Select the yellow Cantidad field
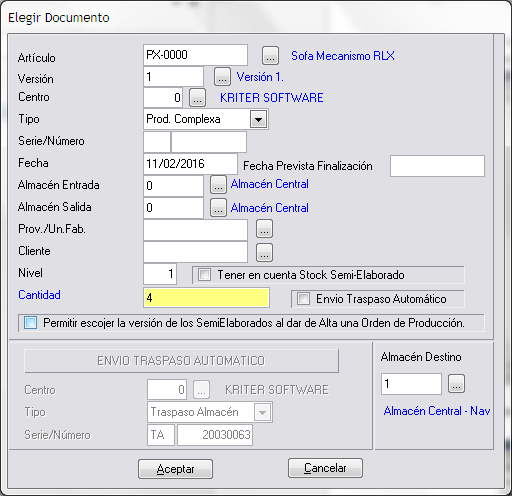The image size is (512, 496). (206, 298)
